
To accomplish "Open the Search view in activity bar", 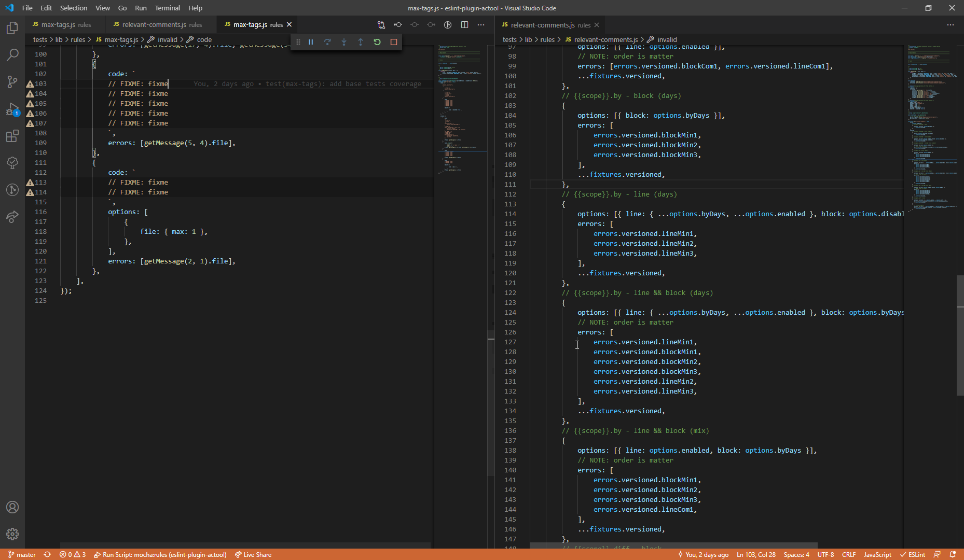I will click(x=12, y=55).
